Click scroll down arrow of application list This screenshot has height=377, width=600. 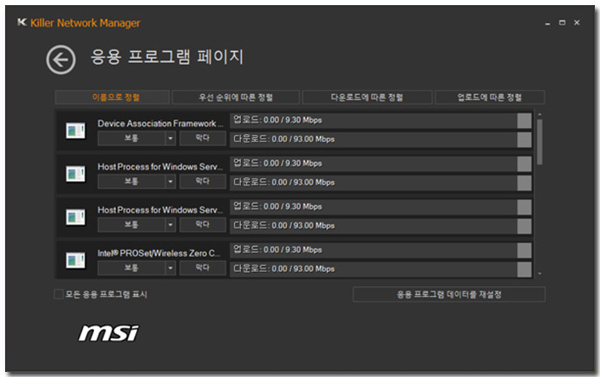540,274
